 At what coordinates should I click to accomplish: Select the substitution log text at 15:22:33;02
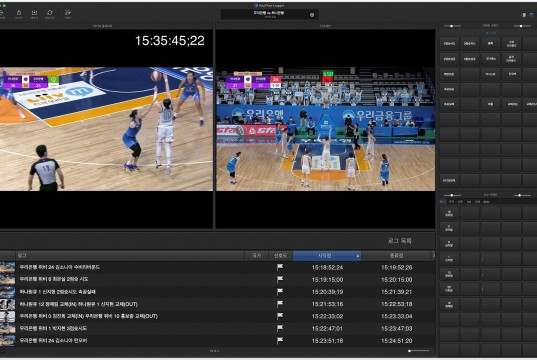88,316
